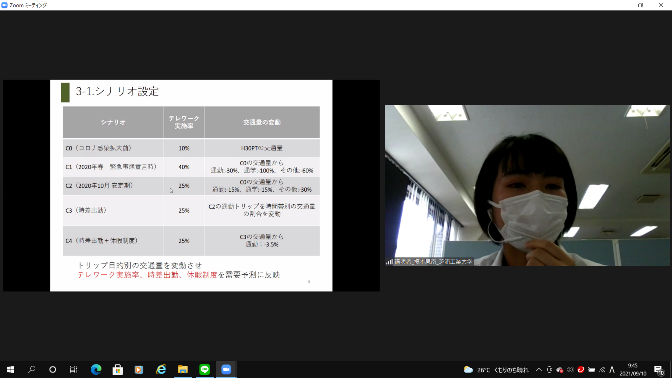This screenshot has width=672, height=378.
Task: Launch the Microsoft Store taskbar icon
Action: pos(117,369)
